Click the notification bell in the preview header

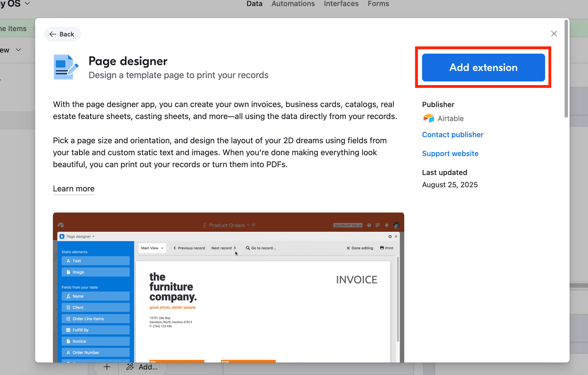tap(386, 225)
